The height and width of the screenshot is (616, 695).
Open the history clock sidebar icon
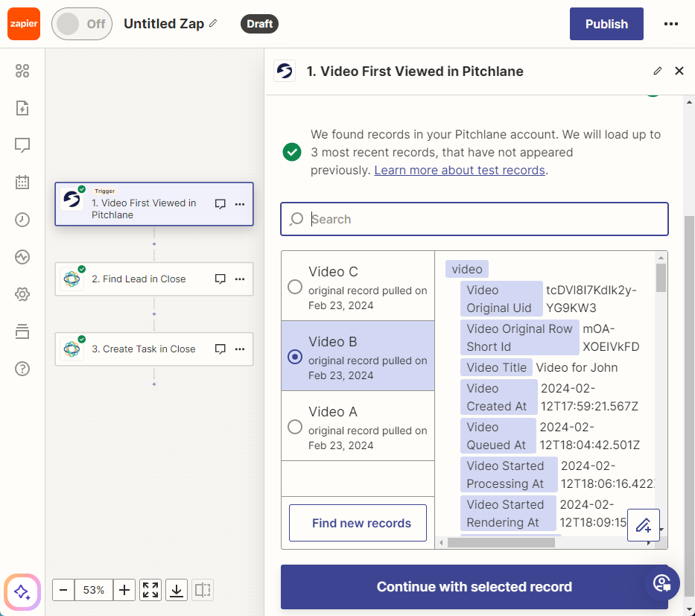[x=22, y=220]
